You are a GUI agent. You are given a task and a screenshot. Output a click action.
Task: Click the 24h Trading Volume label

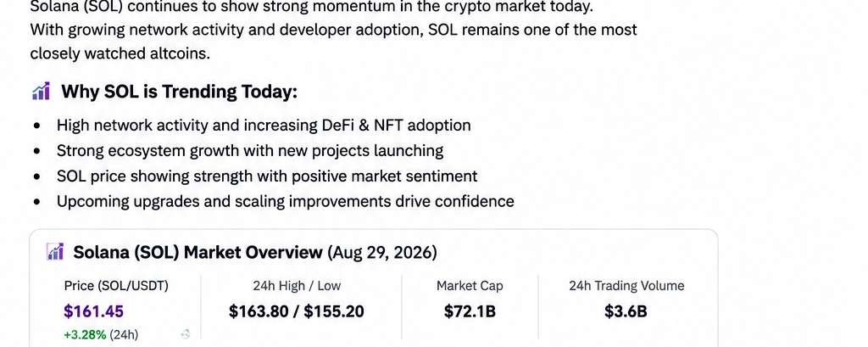(626, 286)
